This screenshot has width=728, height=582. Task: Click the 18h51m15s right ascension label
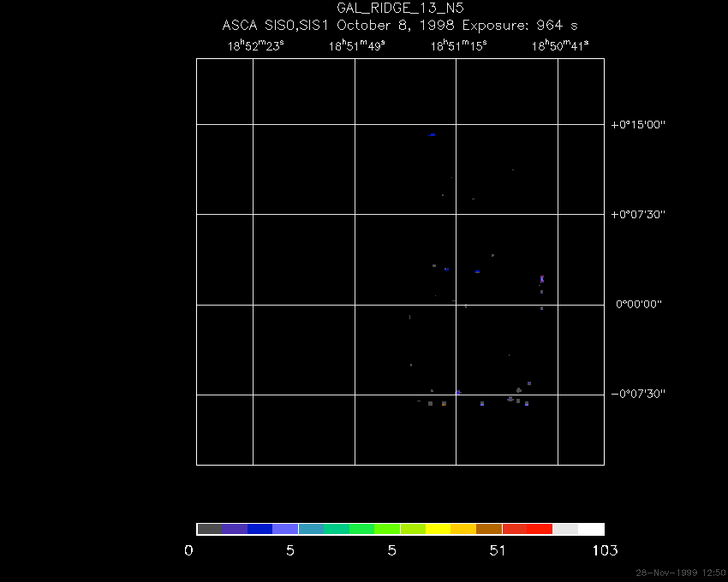[x=458, y=45]
